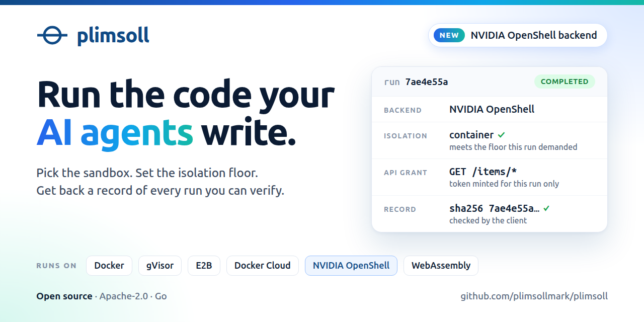Open the github.com/plimsollmark/plimsoll link
Viewport: 644px width, 322px height.
[x=534, y=296]
